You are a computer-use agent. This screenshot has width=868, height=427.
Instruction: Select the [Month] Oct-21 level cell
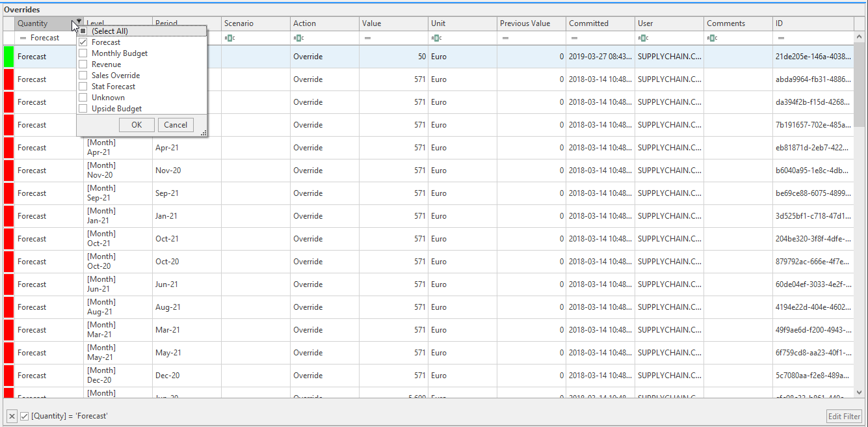pyautogui.click(x=118, y=239)
